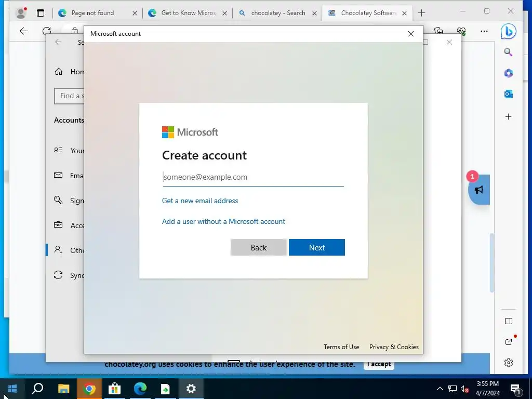Open Windows Start menu
Image resolution: width=532 pixels, height=399 pixels.
pos(12,389)
